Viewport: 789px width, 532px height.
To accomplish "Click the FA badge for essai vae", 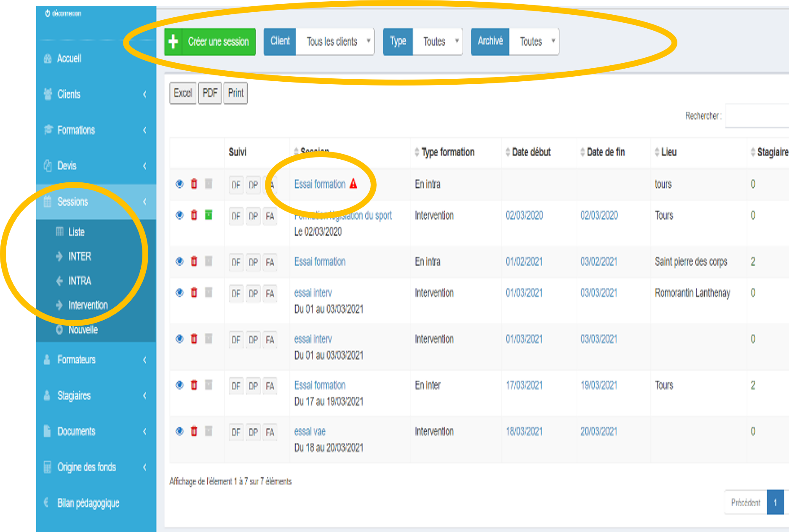I will point(270,432).
